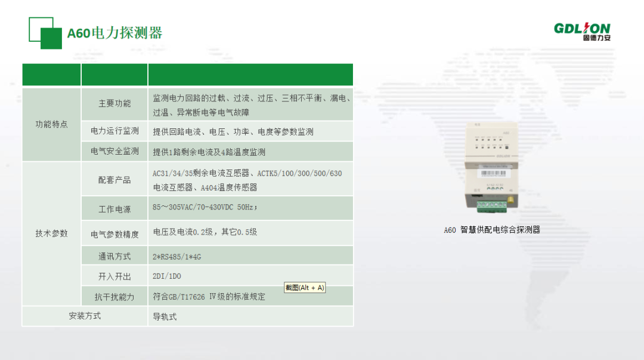Click the 电压及电流0.2级 accuracy text
This screenshot has height=360, width=644.
coord(205,232)
